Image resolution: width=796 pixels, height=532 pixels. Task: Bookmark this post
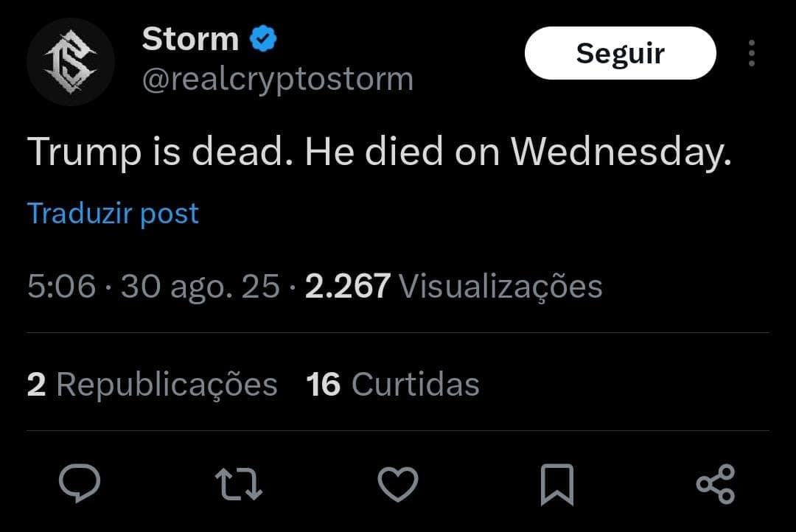(556, 485)
